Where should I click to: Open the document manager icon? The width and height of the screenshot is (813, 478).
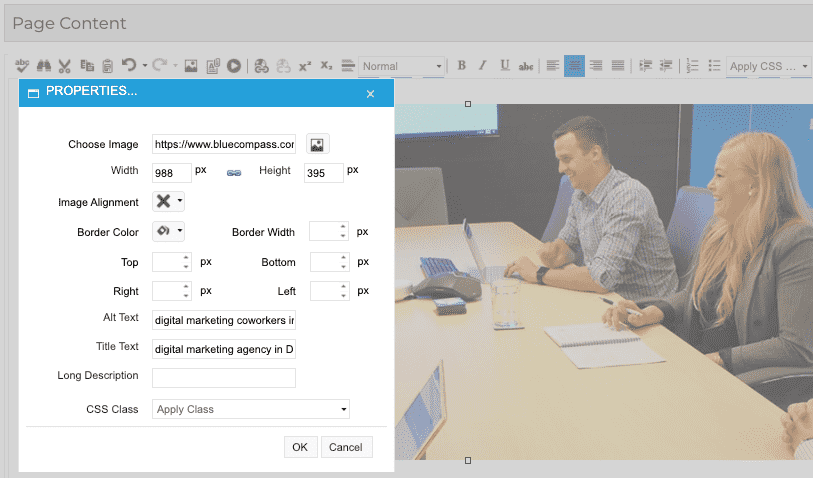213,66
